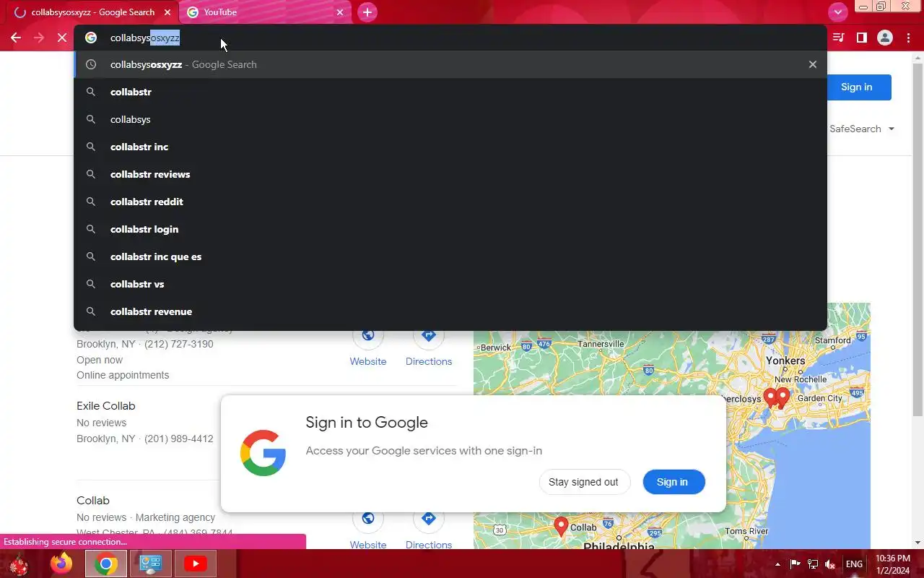Viewport: 924px width, 578px height.
Task: Launch Firefox from the taskbar
Action: pos(61,564)
